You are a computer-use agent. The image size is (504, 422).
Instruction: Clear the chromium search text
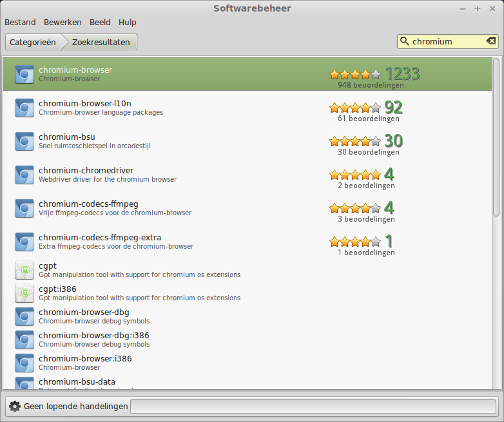coord(491,41)
